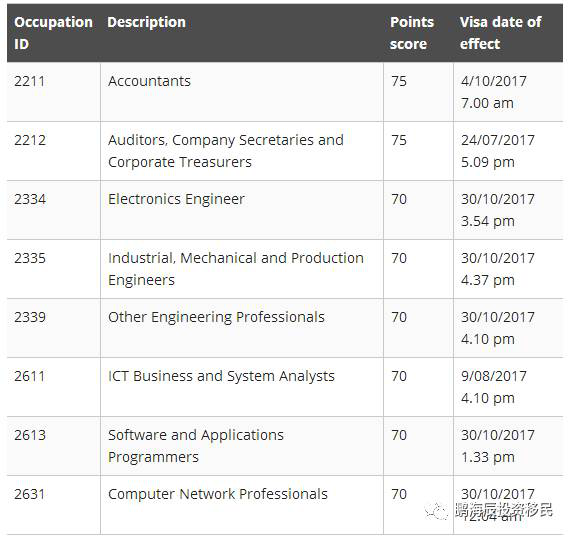Screen dimensions: 571x536
Task: Click occupation ID 2212 cell
Action: click(54, 151)
